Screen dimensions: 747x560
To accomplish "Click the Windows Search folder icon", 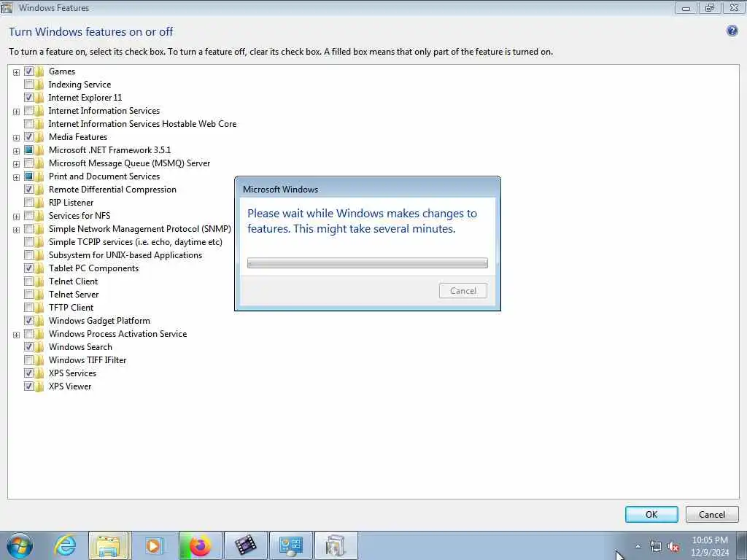I will click(x=39, y=347).
